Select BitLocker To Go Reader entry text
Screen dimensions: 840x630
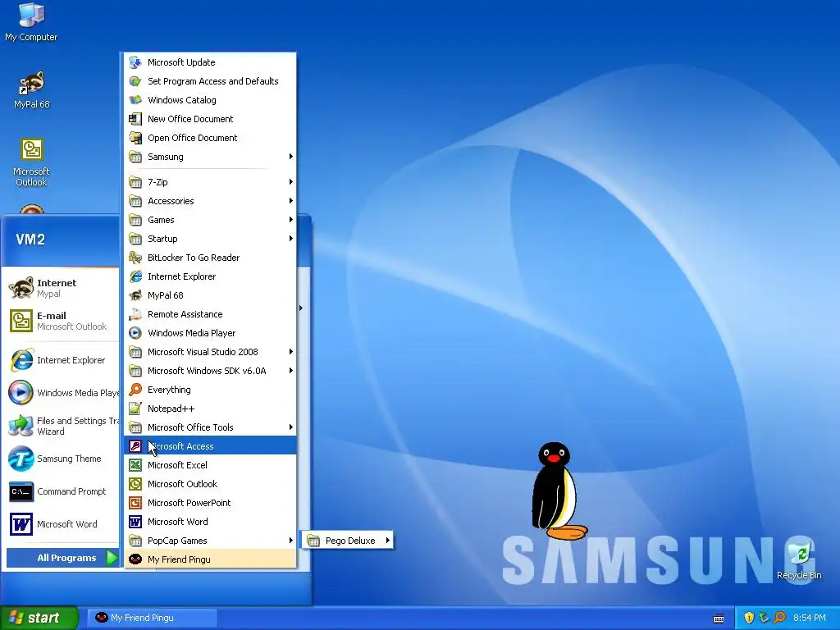pyautogui.click(x=194, y=258)
